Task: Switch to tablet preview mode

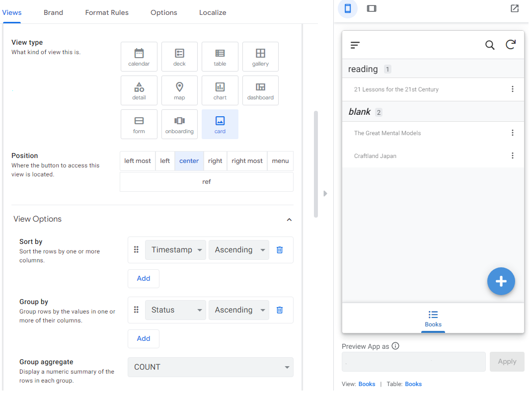Action: tap(372, 8)
